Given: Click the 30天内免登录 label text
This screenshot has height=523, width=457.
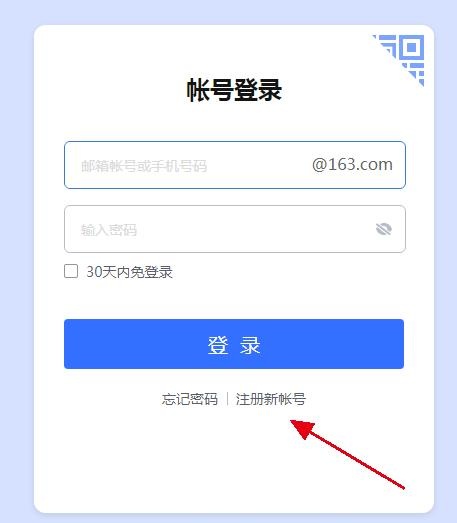Looking at the screenshot, I should 129,272.
